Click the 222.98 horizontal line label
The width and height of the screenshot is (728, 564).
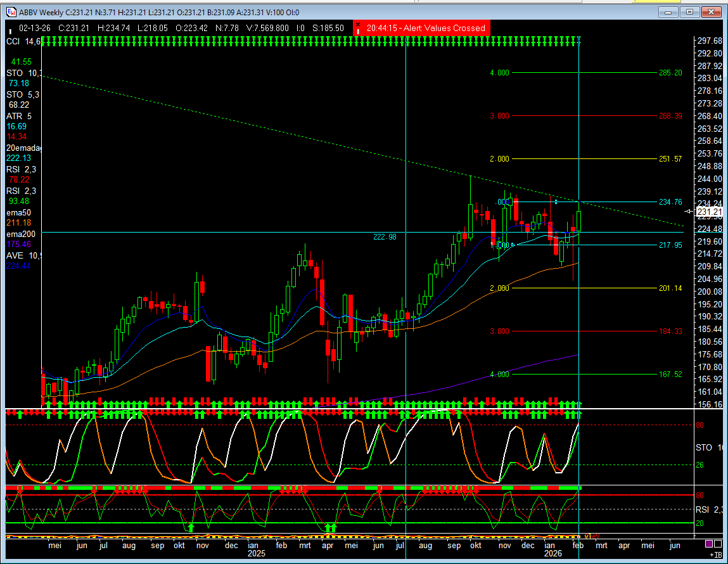pyautogui.click(x=385, y=236)
